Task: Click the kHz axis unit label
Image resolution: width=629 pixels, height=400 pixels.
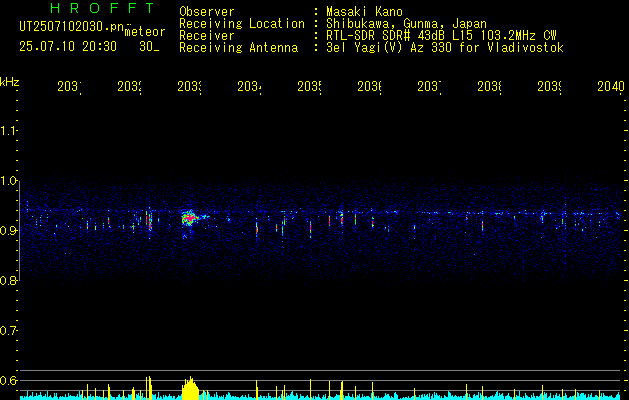Action: [10, 81]
